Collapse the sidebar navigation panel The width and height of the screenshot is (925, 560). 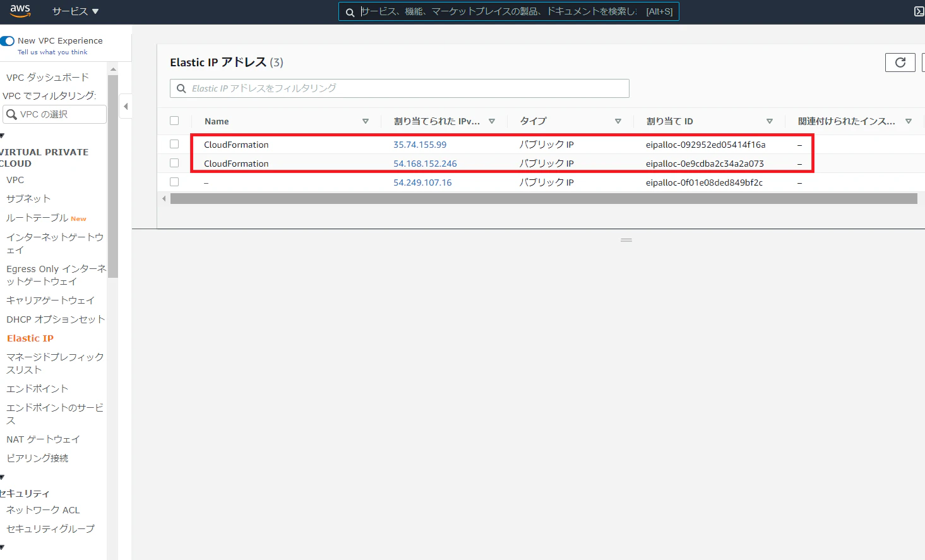[126, 106]
